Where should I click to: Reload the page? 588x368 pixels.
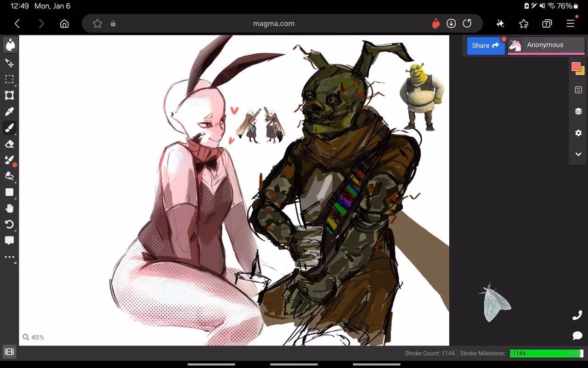[467, 23]
